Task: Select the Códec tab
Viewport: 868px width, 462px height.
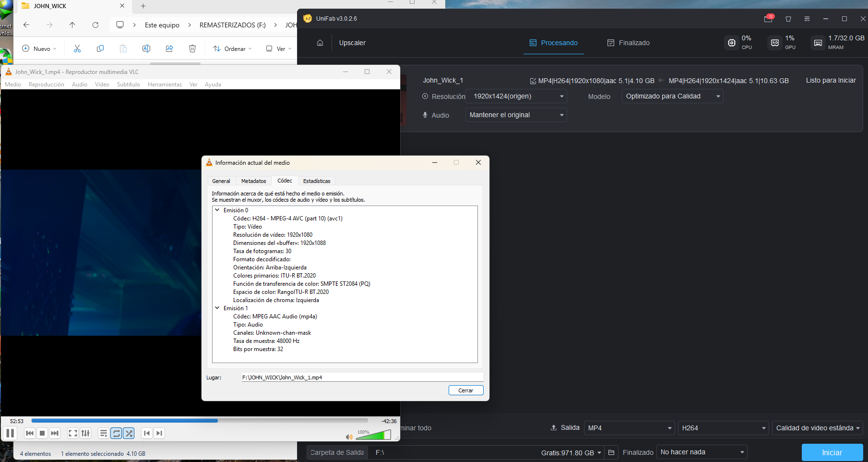Action: [x=285, y=181]
